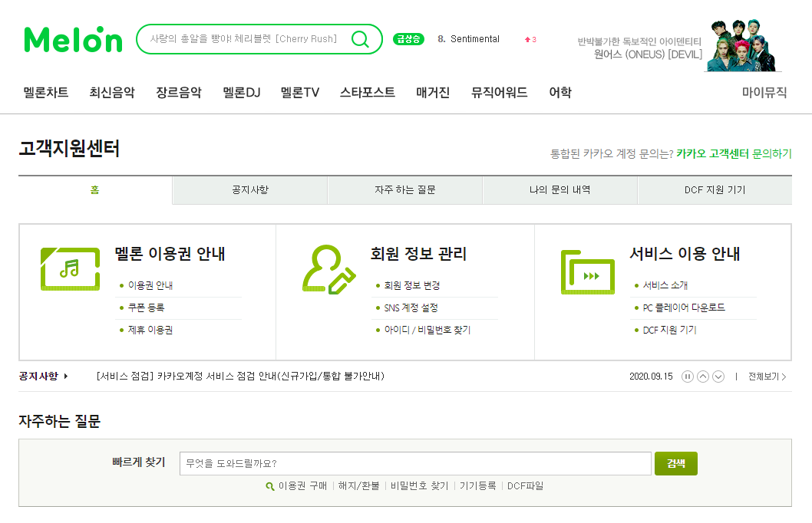Open PC 플레이어 다운로드 link
Screen dimensions: 812x523
[684, 308]
